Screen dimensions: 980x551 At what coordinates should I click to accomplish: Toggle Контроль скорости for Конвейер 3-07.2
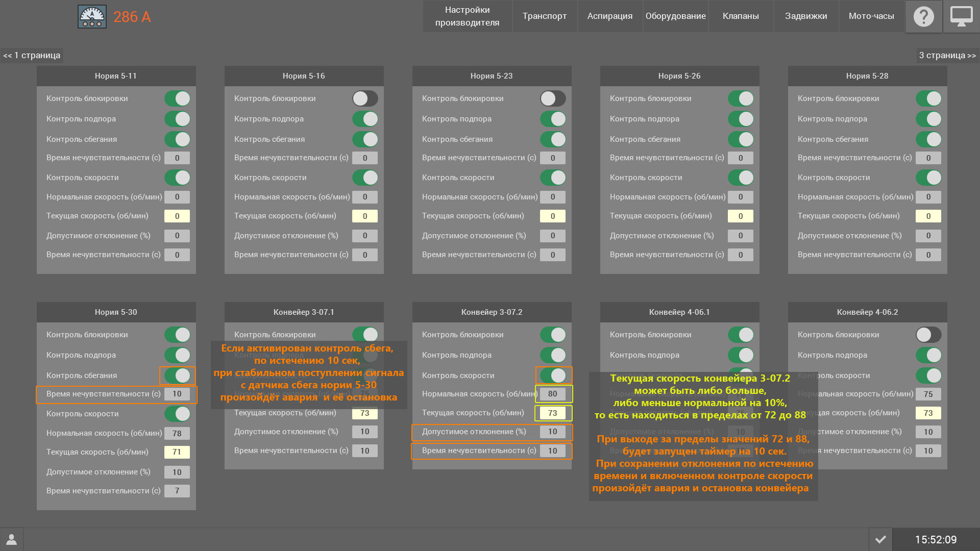pos(553,375)
